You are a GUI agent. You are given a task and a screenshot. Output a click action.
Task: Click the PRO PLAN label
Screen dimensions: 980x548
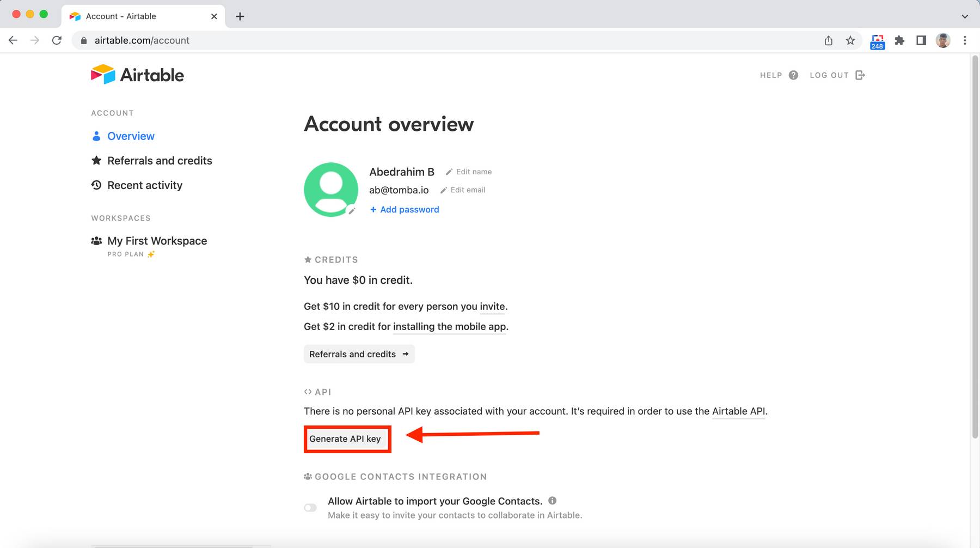click(126, 254)
